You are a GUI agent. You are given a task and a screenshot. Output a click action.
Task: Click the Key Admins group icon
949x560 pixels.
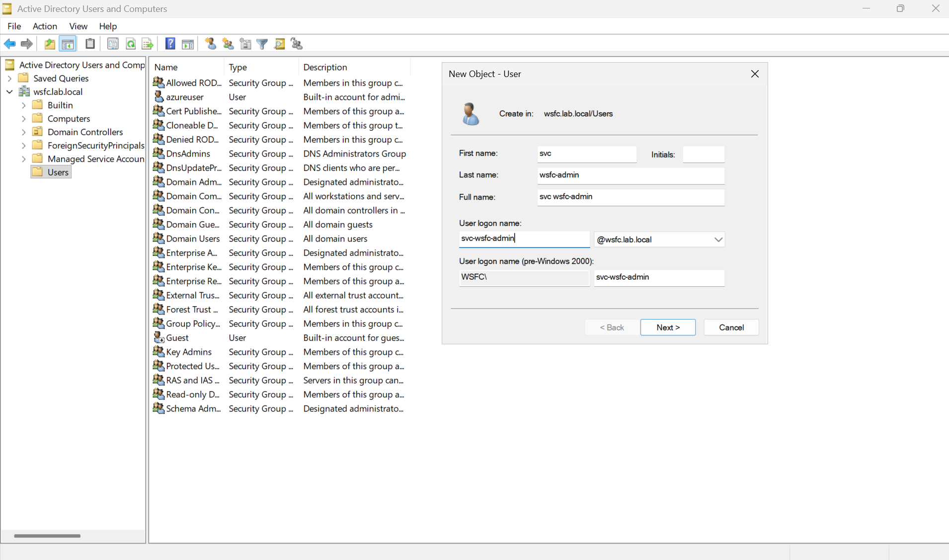[158, 351]
